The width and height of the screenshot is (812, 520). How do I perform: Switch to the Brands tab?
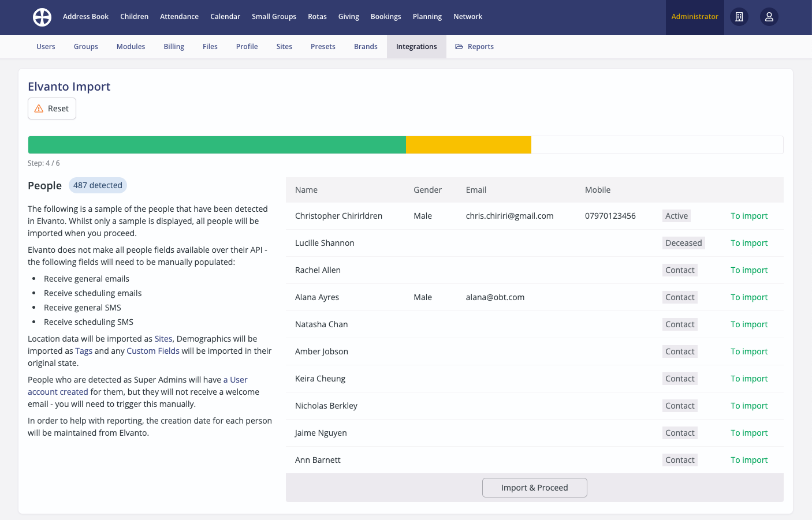point(366,47)
